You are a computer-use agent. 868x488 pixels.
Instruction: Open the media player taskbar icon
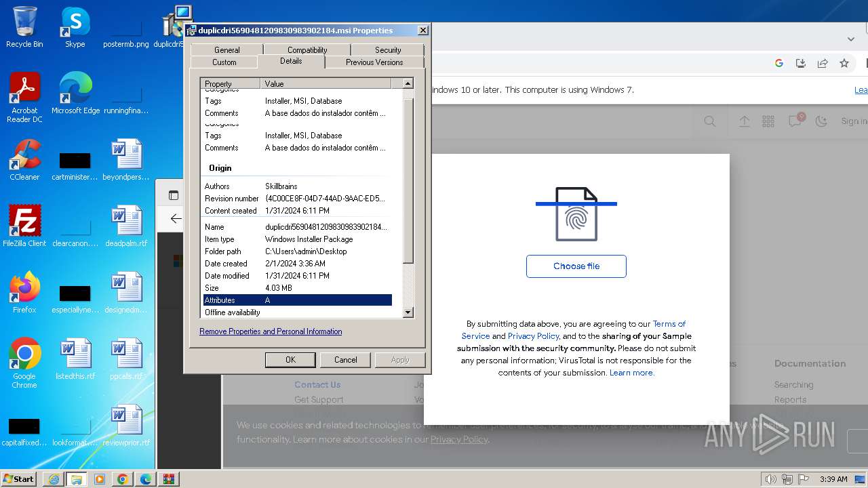coord(99,479)
